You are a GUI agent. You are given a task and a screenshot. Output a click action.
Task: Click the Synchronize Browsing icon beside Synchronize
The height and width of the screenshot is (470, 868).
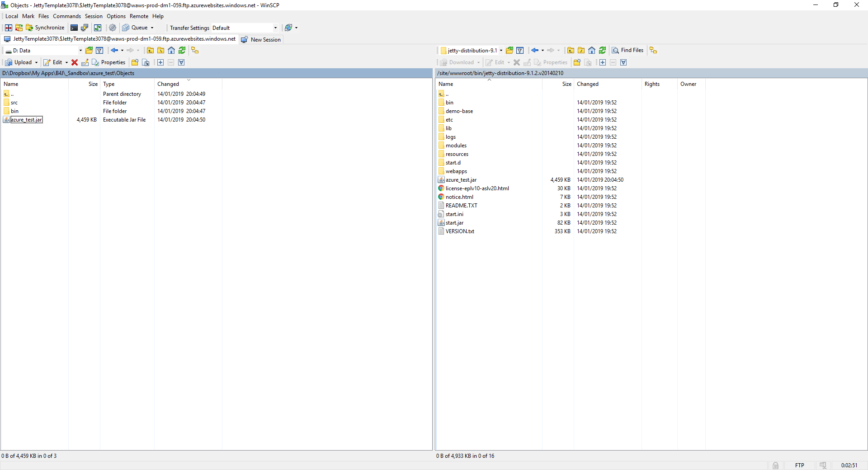tap(19, 28)
